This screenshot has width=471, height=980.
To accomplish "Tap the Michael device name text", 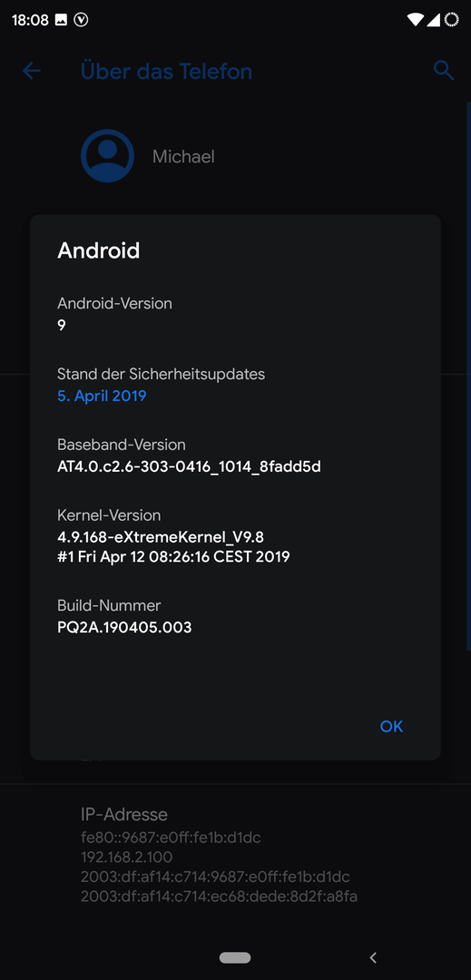I will click(x=183, y=156).
